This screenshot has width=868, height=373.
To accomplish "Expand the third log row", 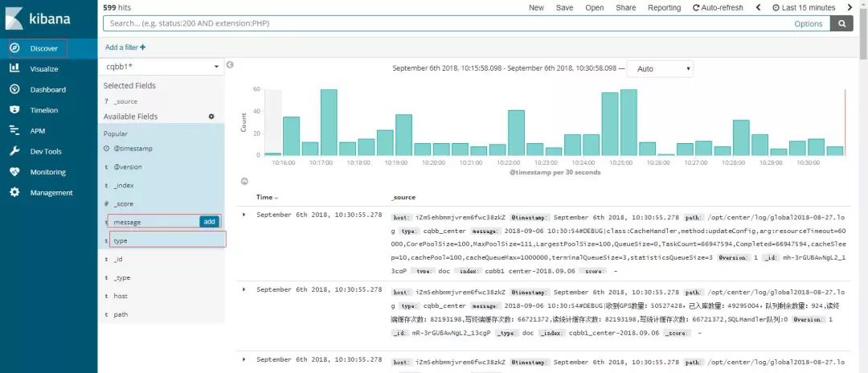I will pyautogui.click(x=244, y=359).
